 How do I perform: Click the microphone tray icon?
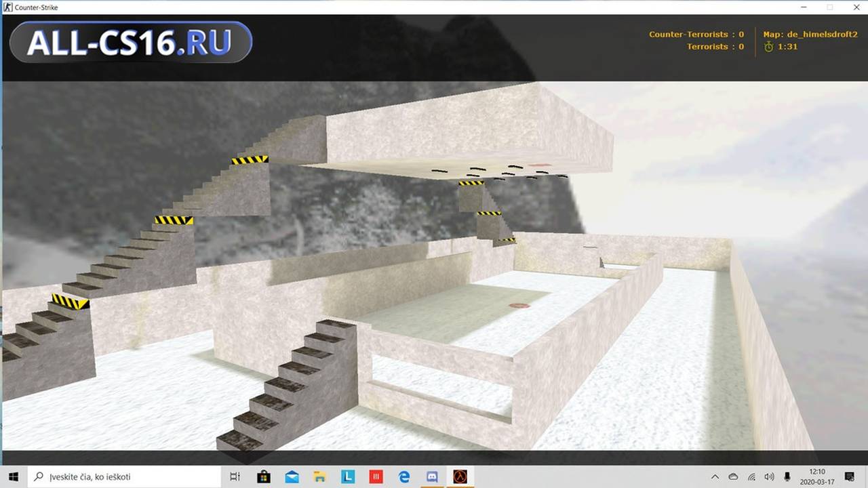tap(787, 476)
